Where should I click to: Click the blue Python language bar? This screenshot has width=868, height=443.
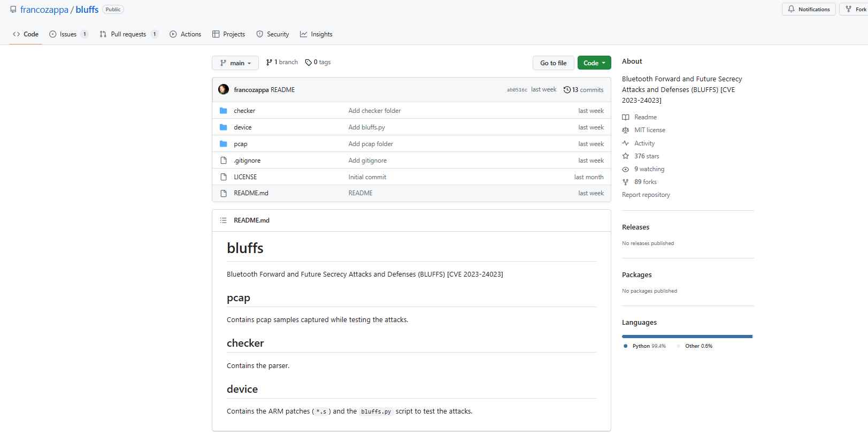(687, 337)
